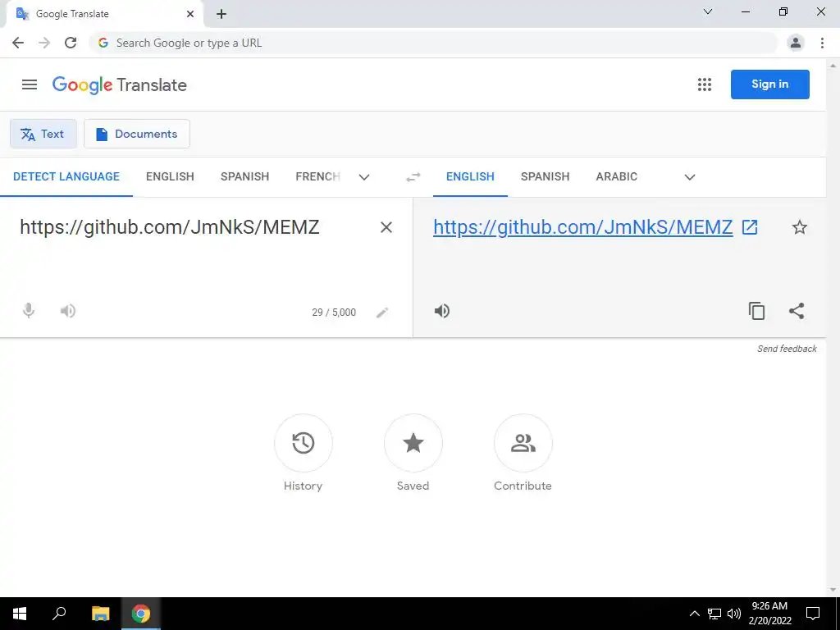Select English as target language
The image size is (840, 630).
(470, 177)
